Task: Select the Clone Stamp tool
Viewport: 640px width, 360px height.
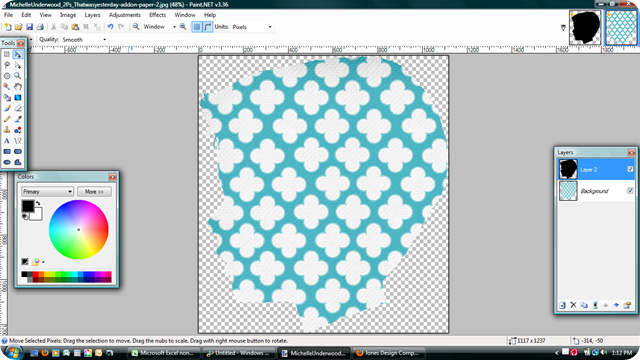Action: coord(7,130)
